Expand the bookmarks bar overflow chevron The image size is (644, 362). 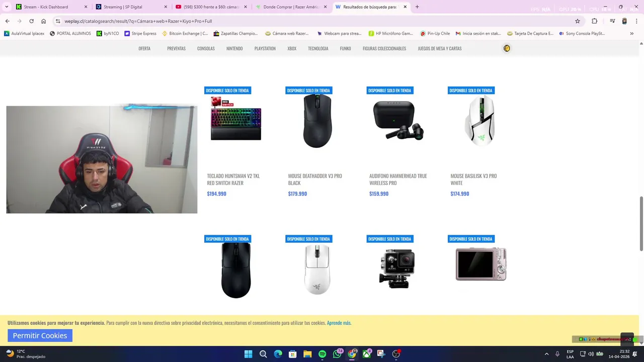point(631,34)
